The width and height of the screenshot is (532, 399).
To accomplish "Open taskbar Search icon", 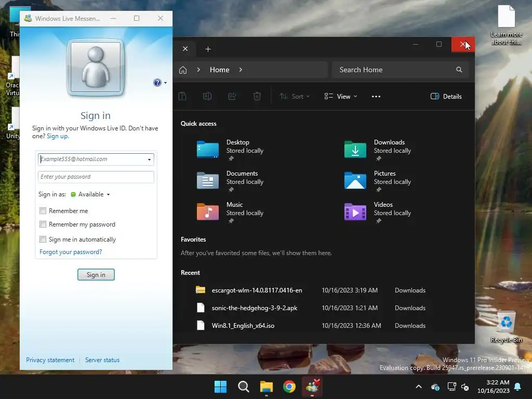I will pos(243,387).
